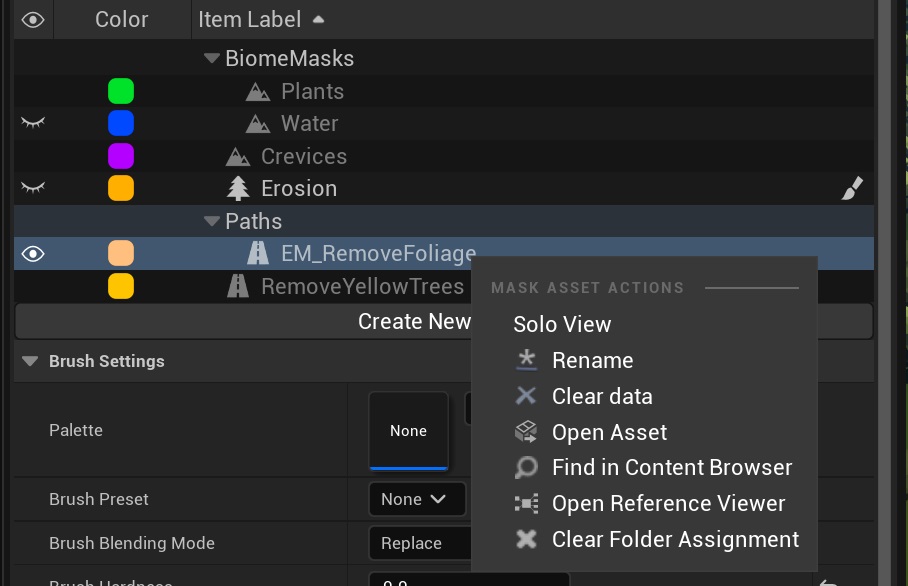Click the Open Asset cube icon
The height and width of the screenshot is (586, 908).
coord(525,431)
